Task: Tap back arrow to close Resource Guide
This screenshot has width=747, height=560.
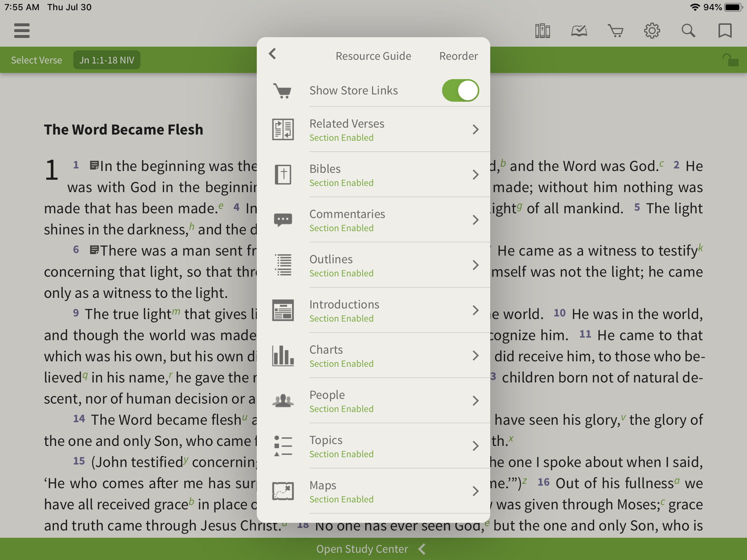Action: [x=272, y=56]
